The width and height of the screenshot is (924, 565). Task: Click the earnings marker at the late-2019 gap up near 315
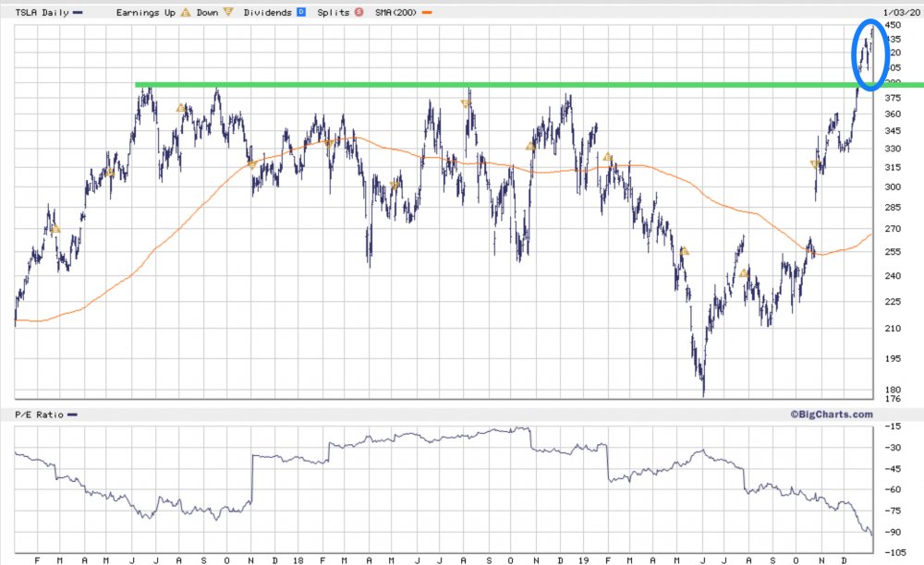pyautogui.click(x=815, y=164)
